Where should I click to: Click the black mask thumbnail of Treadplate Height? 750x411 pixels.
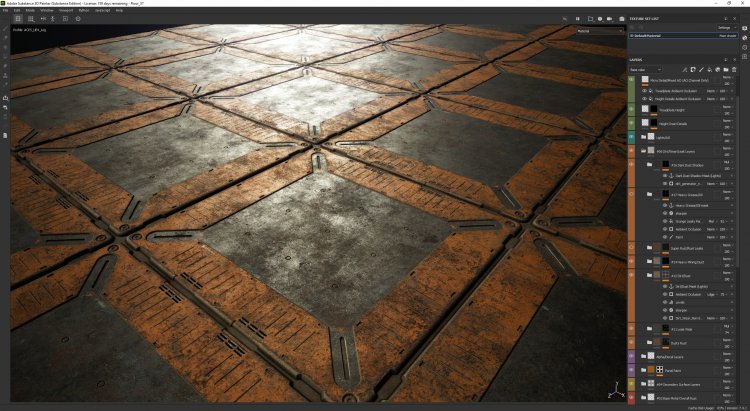654,109
